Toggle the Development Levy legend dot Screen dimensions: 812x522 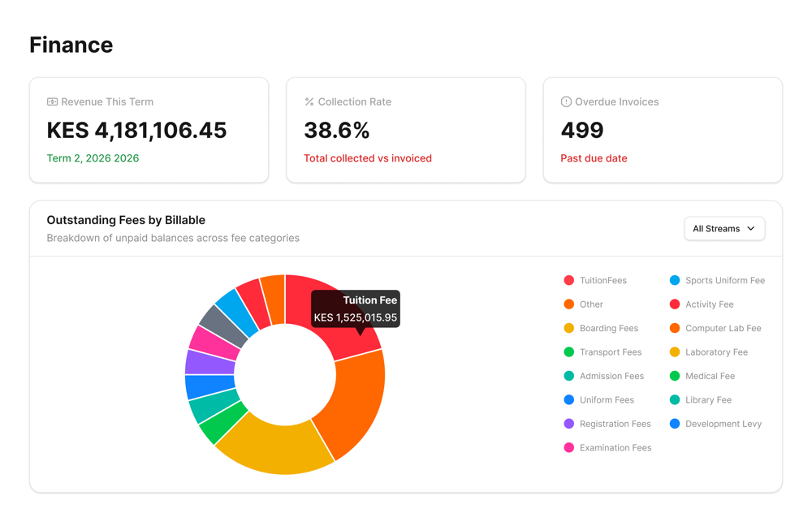(x=674, y=424)
